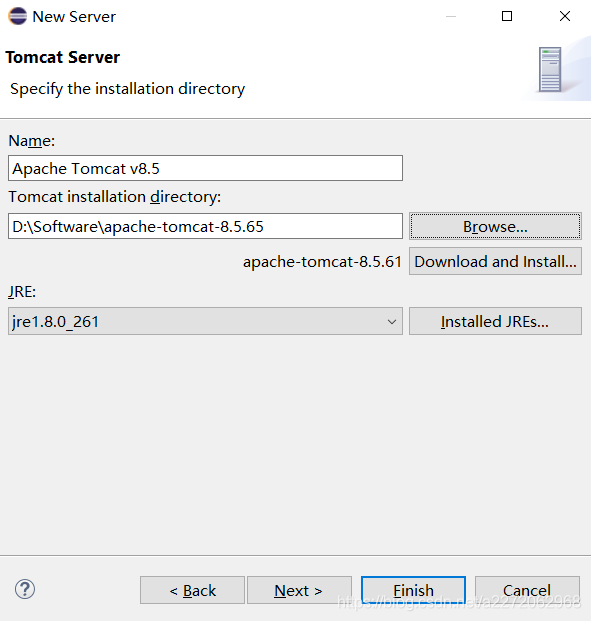Viewport: 591px width, 621px height.
Task: Click the help question mark icon
Action: (x=25, y=589)
